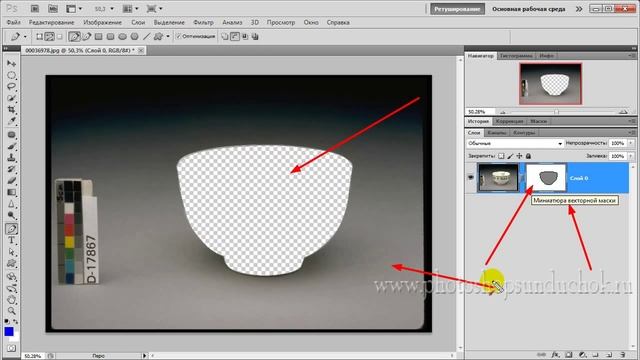The width and height of the screenshot is (640, 360).
Task: Select the Sharpen/Blur tool
Action: [11, 203]
